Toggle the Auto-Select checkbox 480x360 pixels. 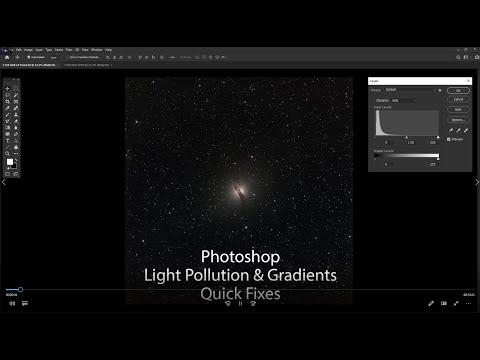(x=29, y=57)
